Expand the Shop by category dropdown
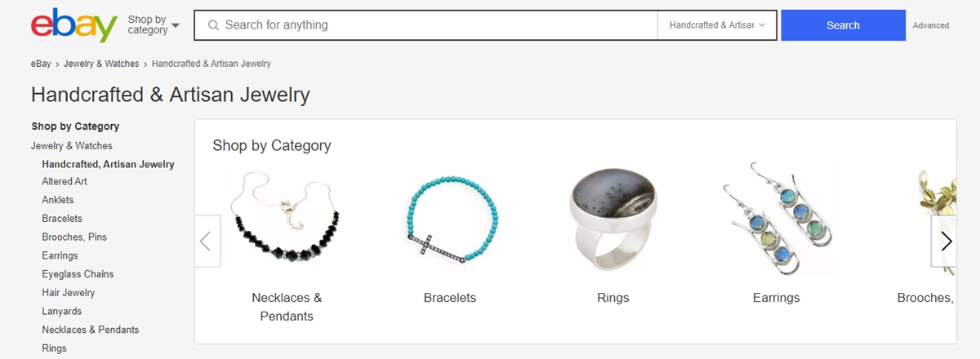Viewport: 980px width, 359px height. pos(154,25)
